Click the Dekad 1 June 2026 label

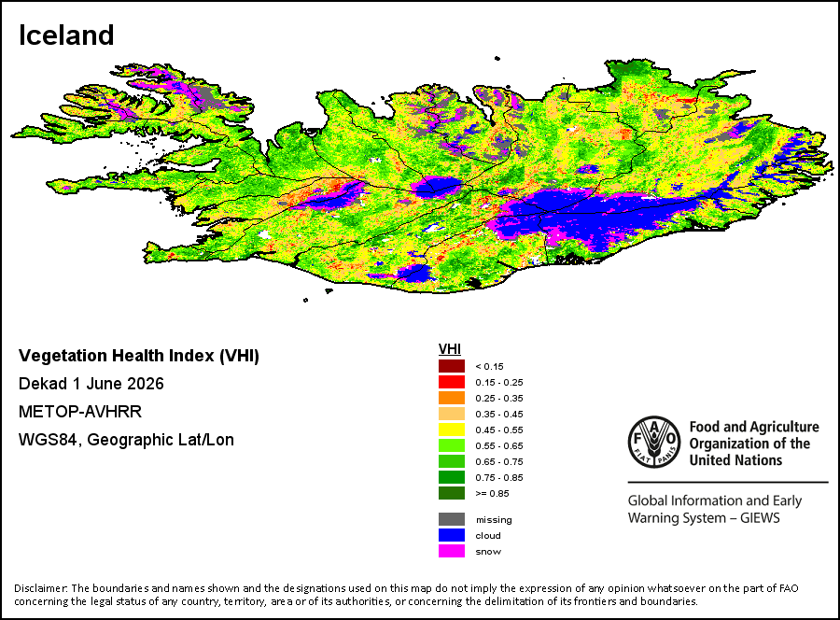(91, 384)
